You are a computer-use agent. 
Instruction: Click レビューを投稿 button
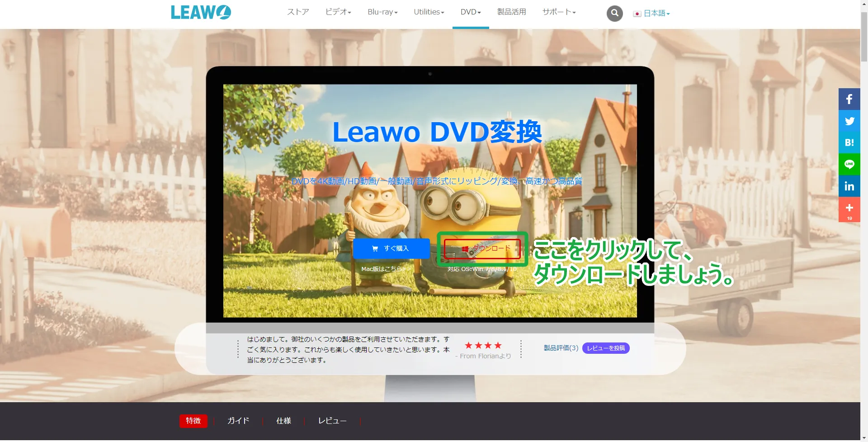point(606,348)
